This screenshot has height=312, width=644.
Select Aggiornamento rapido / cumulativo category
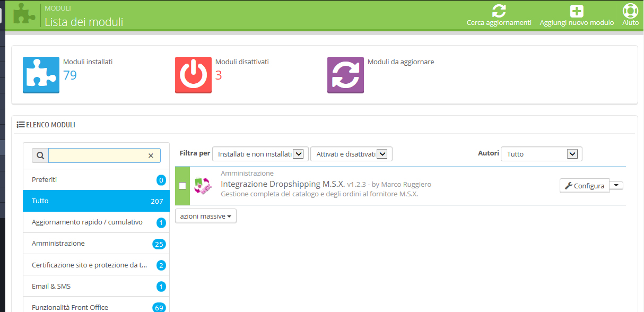(96, 222)
